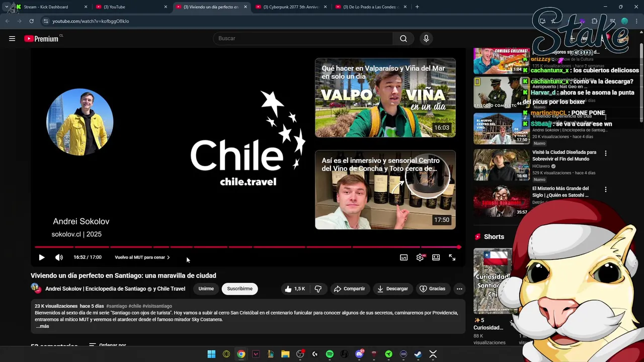Open Opera GX from the taskbar

226,354
